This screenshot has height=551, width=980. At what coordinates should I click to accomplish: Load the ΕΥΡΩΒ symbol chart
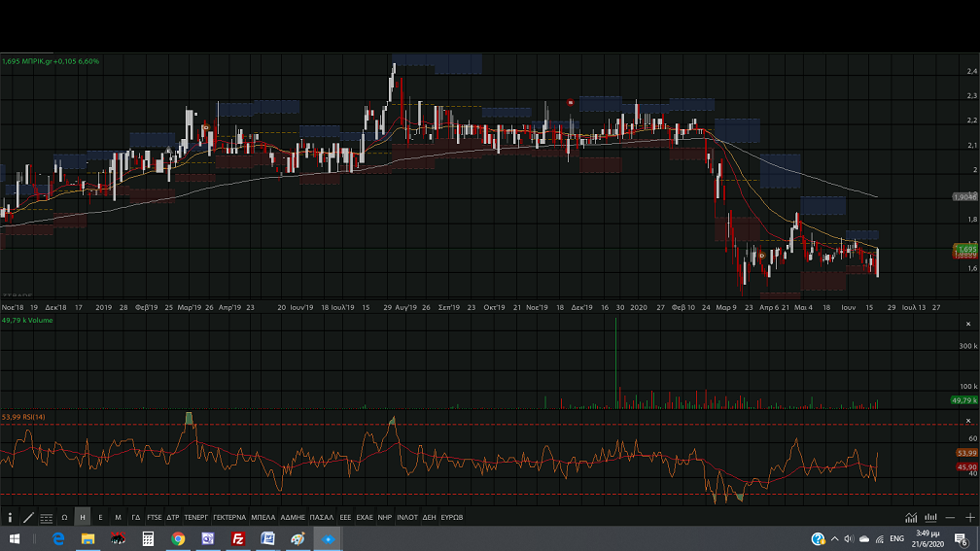click(452, 518)
